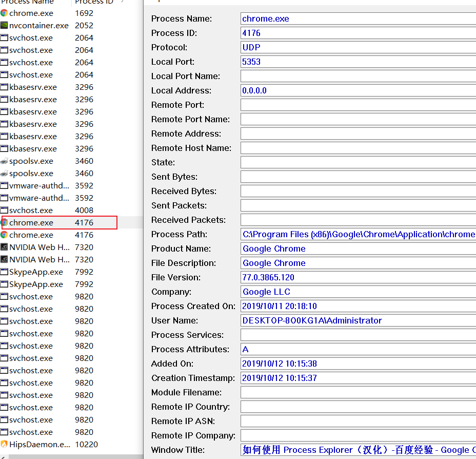Click the list's horizontal scrollbar left arrow

click(4, 456)
